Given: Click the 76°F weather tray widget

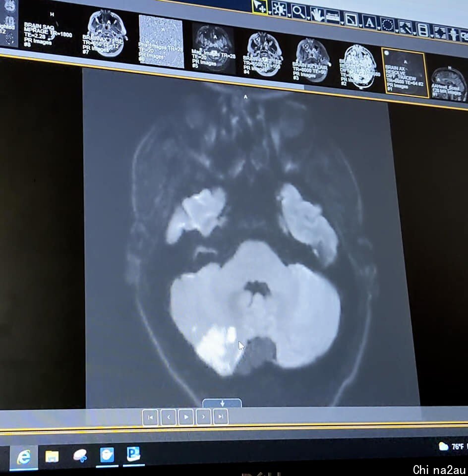Looking at the screenshot, I should [x=452, y=447].
